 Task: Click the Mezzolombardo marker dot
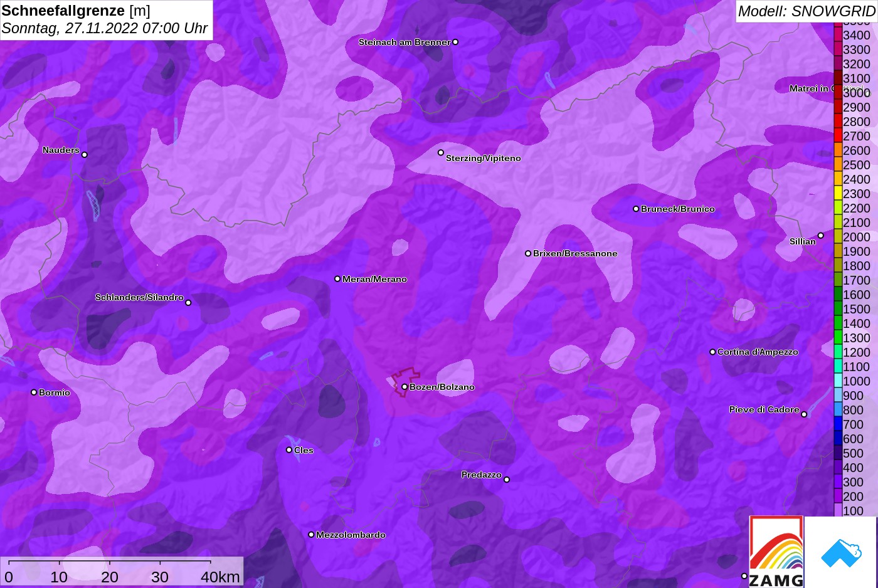click(x=311, y=535)
